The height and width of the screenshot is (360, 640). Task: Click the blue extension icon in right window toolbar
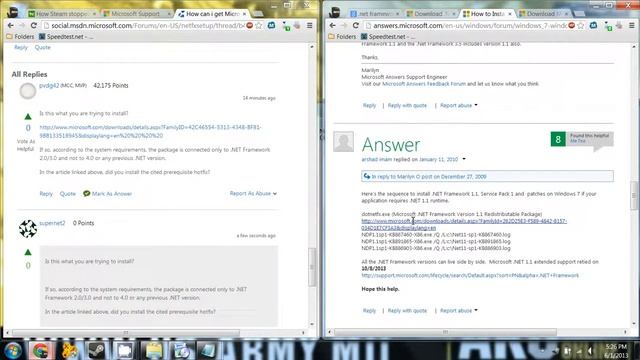(594, 25)
